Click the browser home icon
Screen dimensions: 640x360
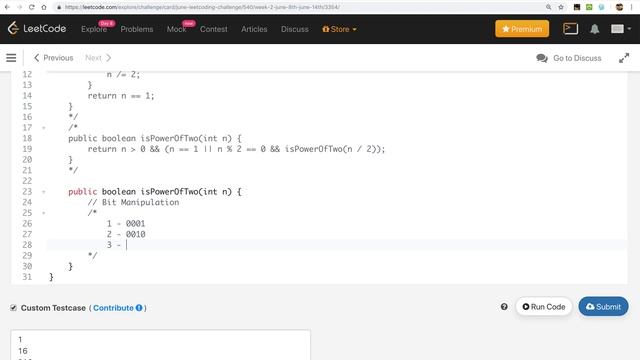[x=44, y=7]
